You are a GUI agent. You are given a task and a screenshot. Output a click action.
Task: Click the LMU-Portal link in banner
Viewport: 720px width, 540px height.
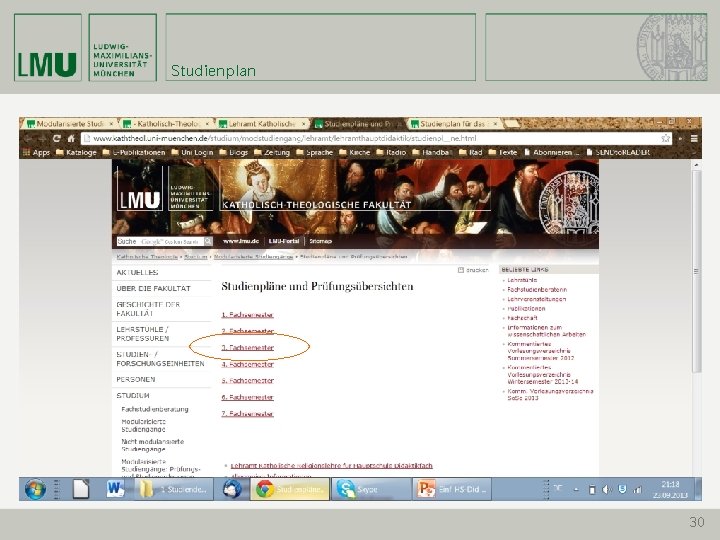[284, 241]
